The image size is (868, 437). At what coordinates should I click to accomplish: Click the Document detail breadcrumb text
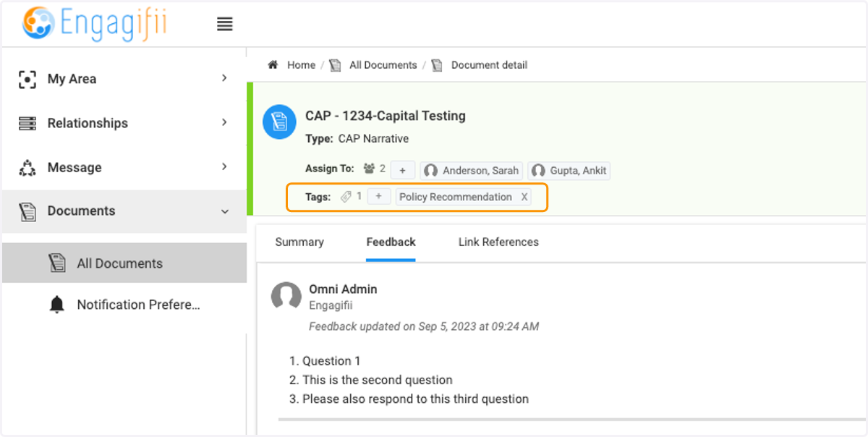[x=490, y=65]
